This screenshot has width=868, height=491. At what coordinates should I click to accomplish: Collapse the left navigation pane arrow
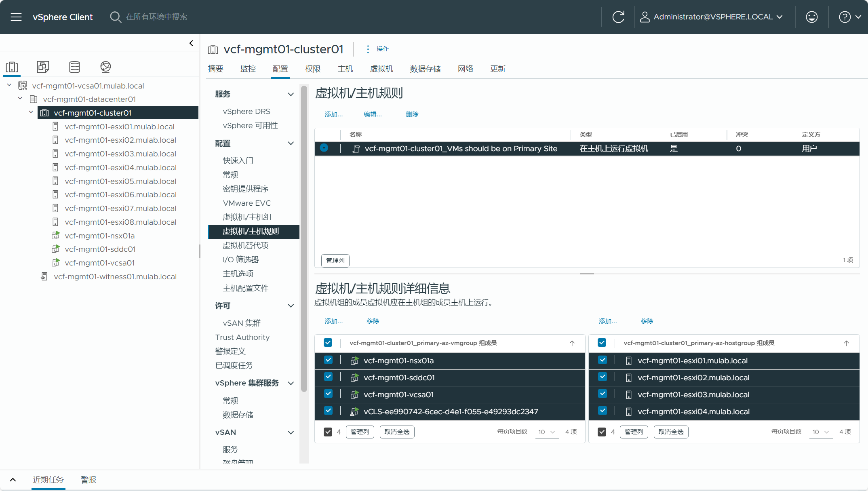(x=191, y=43)
